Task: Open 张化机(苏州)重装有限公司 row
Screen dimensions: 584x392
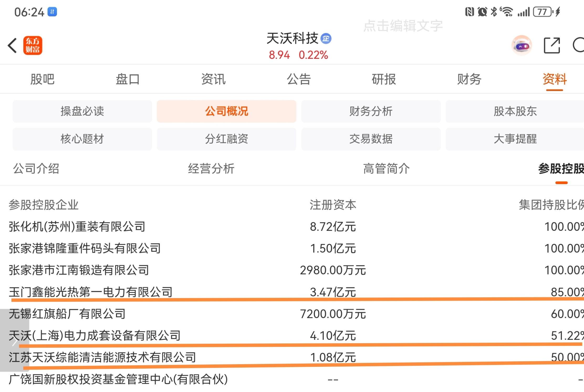Action: [x=77, y=226]
